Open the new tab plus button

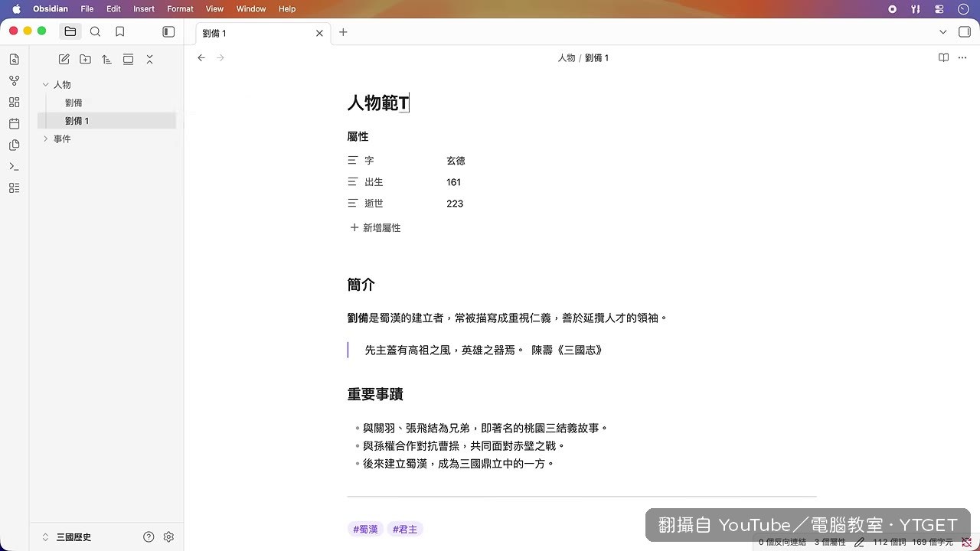coord(343,32)
